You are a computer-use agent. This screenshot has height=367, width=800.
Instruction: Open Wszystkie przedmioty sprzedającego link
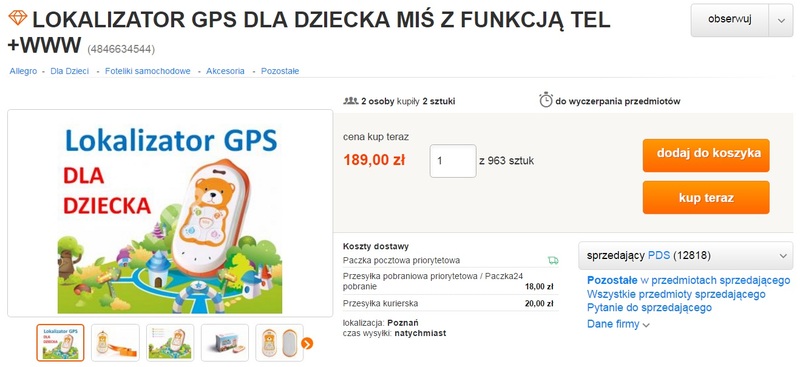676,294
